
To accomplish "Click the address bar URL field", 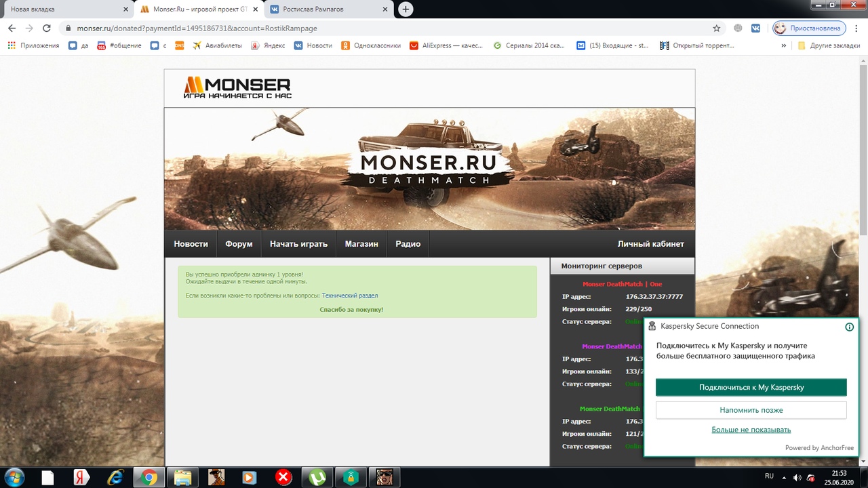I will 380,28.
